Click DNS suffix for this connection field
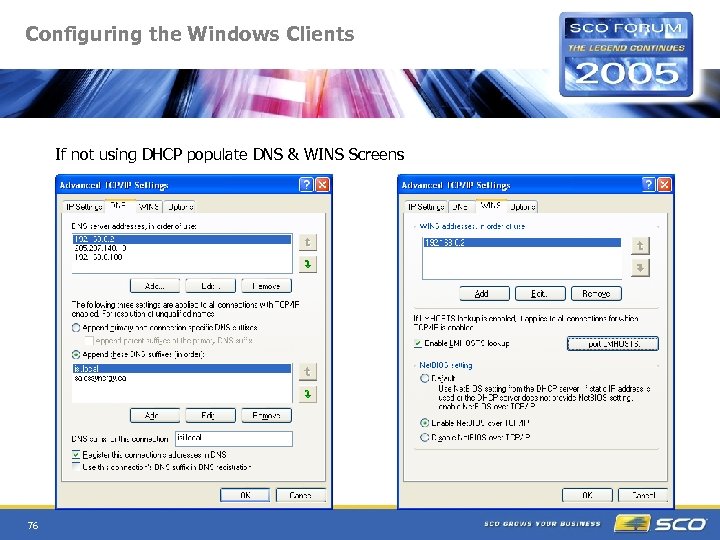 click(234, 439)
